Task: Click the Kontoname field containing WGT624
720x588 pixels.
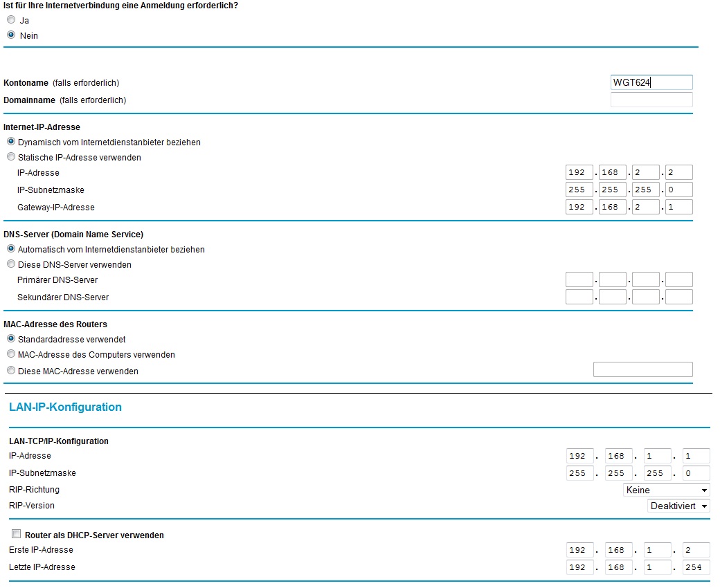Action: point(651,82)
